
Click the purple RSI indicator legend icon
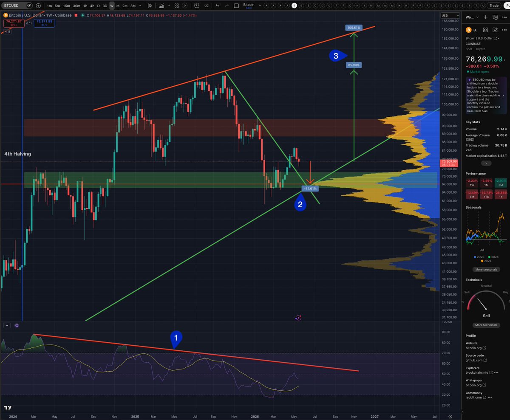(x=17, y=325)
